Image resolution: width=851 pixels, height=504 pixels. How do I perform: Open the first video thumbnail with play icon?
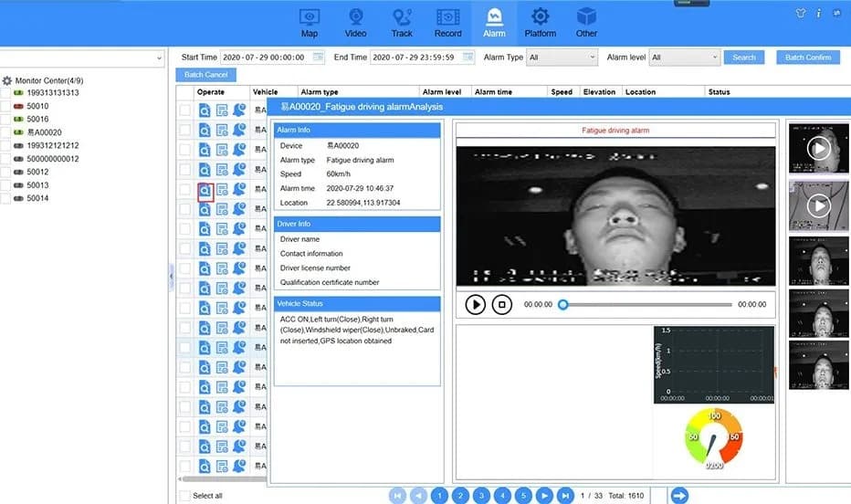pos(818,148)
